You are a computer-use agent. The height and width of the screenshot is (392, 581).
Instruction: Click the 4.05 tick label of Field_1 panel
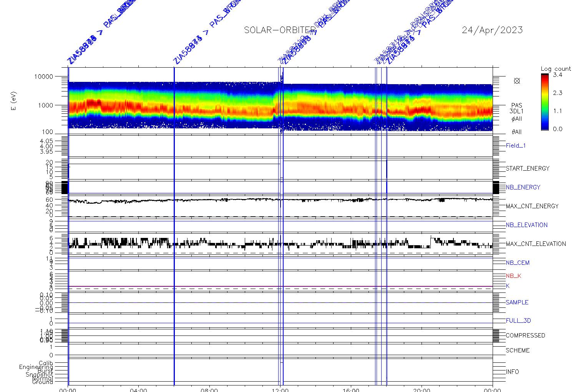tap(46, 141)
